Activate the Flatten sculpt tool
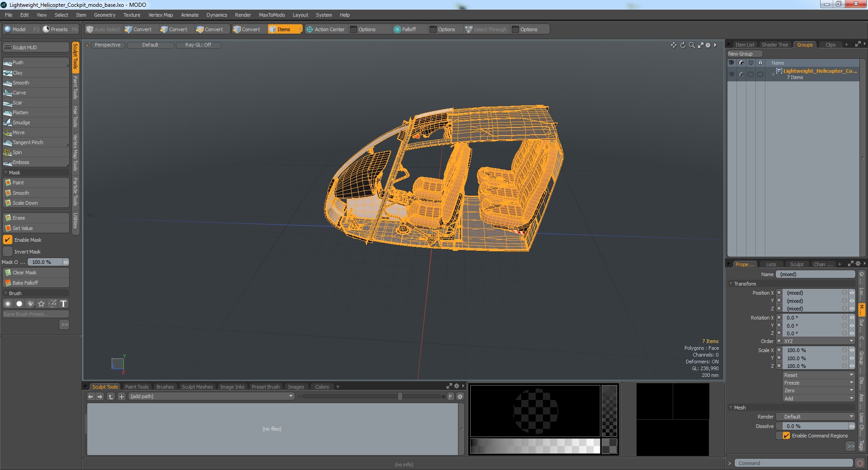 (36, 113)
